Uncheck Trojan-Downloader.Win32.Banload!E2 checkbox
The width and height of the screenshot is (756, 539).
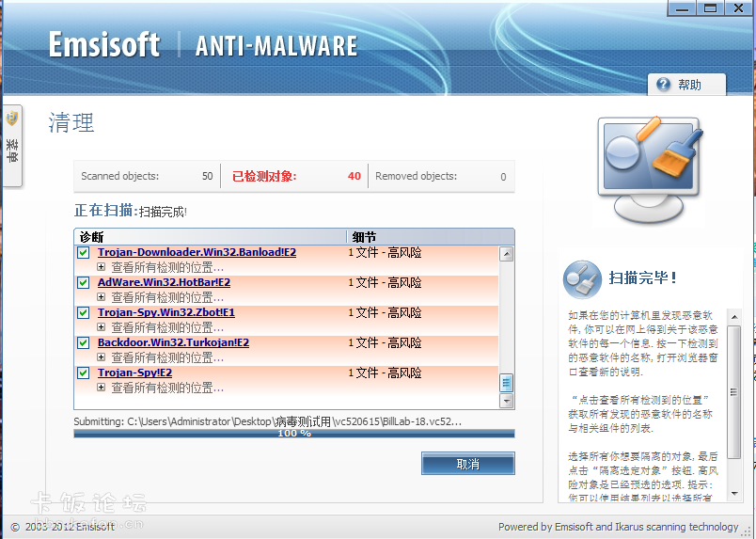[x=84, y=253]
